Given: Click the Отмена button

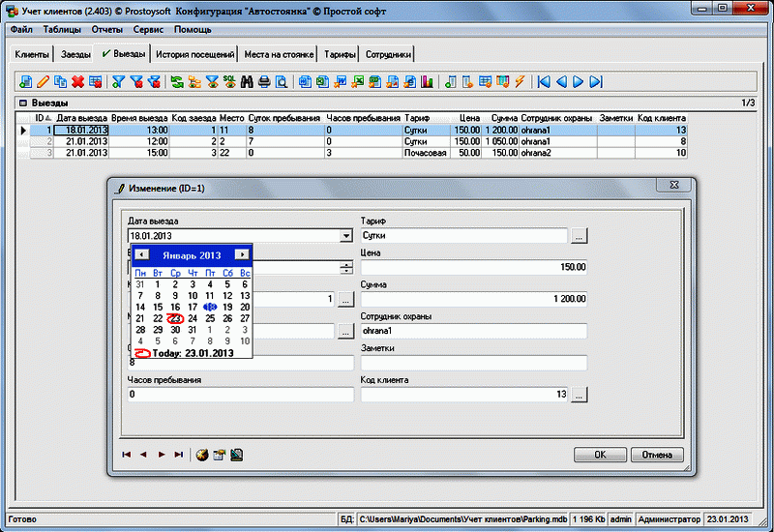Looking at the screenshot, I should tap(657, 455).
